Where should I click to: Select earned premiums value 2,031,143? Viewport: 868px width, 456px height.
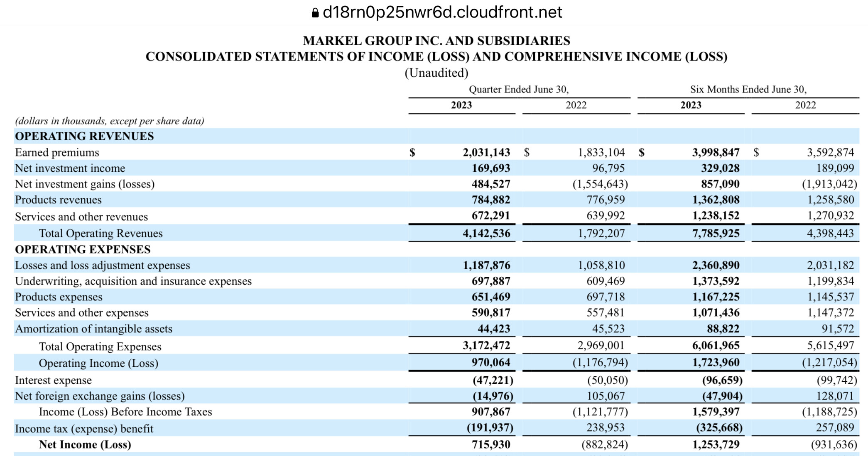pos(486,153)
